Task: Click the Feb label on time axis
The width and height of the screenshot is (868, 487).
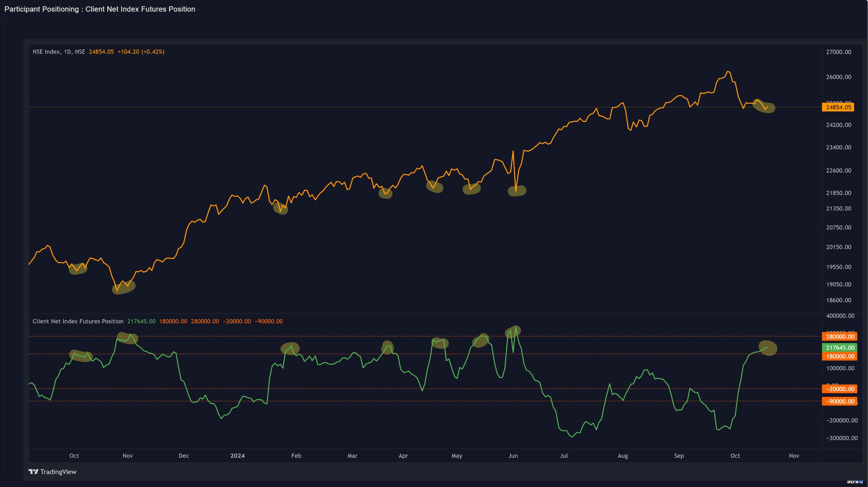Action: click(x=296, y=456)
